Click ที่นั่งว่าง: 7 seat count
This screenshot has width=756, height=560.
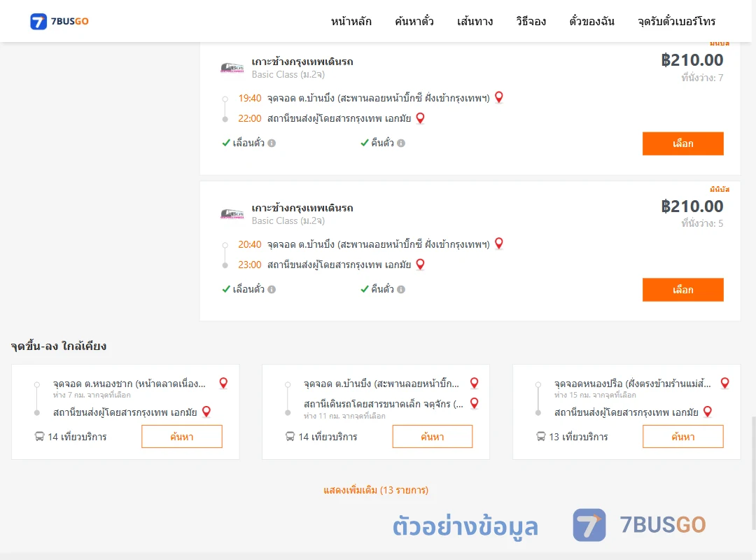[x=702, y=78]
